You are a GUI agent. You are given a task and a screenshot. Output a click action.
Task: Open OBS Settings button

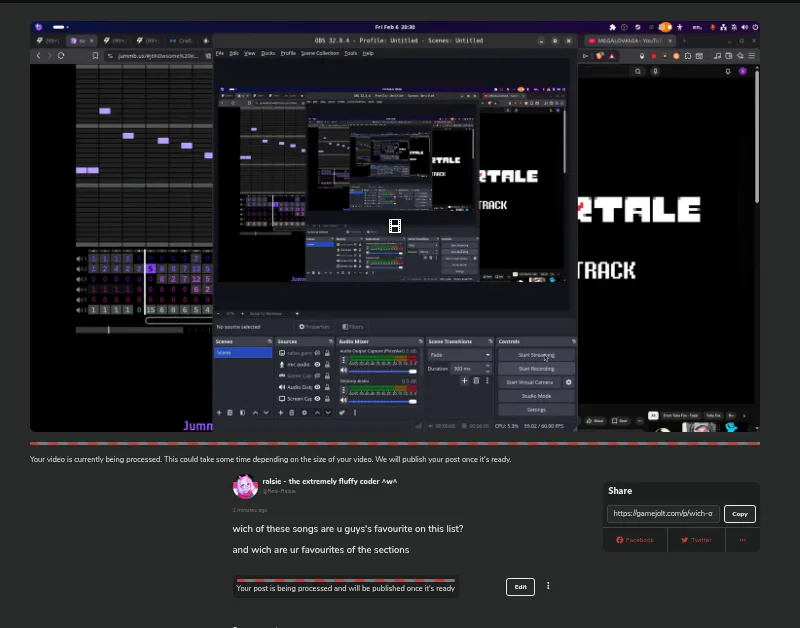pyautogui.click(x=536, y=410)
